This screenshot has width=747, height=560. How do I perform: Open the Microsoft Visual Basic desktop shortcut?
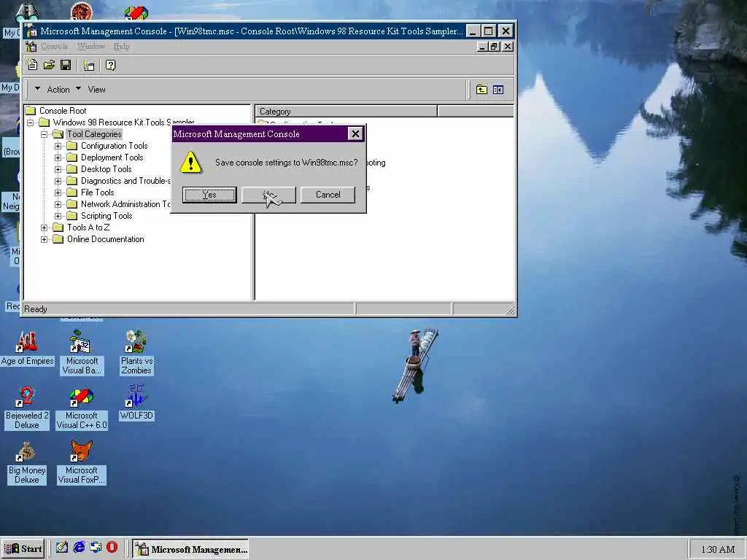coord(82,353)
